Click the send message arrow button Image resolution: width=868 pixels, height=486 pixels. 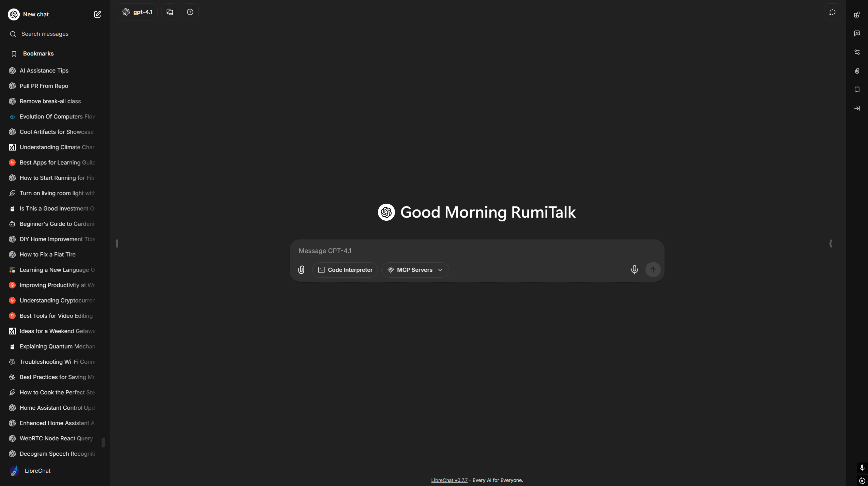pos(653,270)
